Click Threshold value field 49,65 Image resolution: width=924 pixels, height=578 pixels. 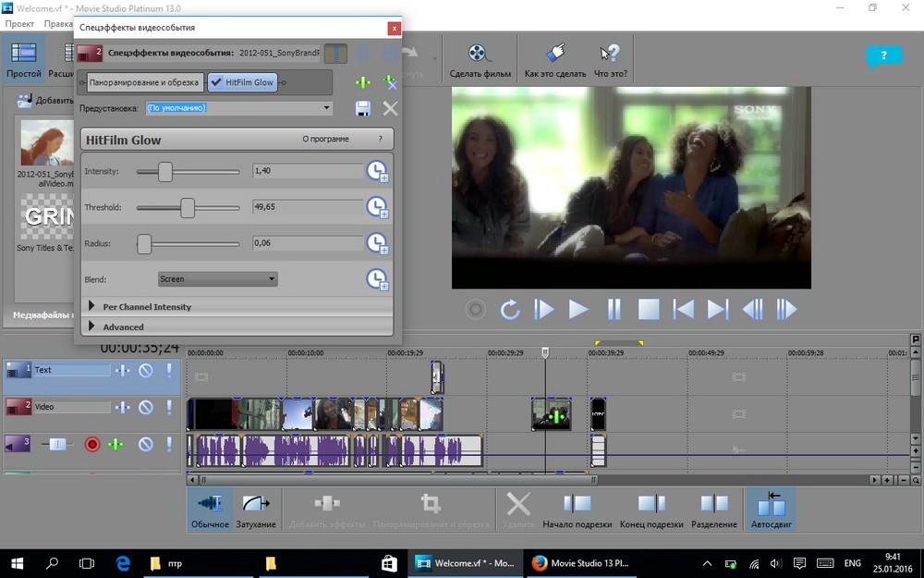coord(308,207)
